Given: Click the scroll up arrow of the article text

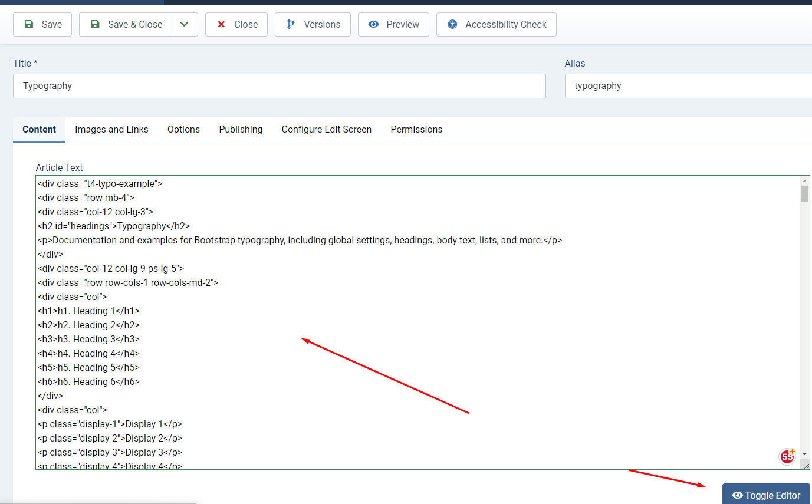Looking at the screenshot, I should [804, 181].
